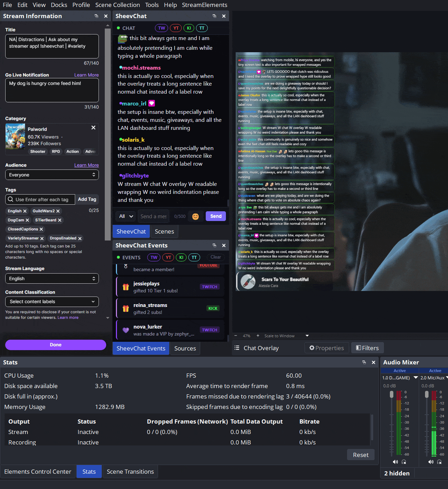448x489 pixels.
Task: Adjust the Mic/Aux volume fader
Action: [x=427, y=395]
